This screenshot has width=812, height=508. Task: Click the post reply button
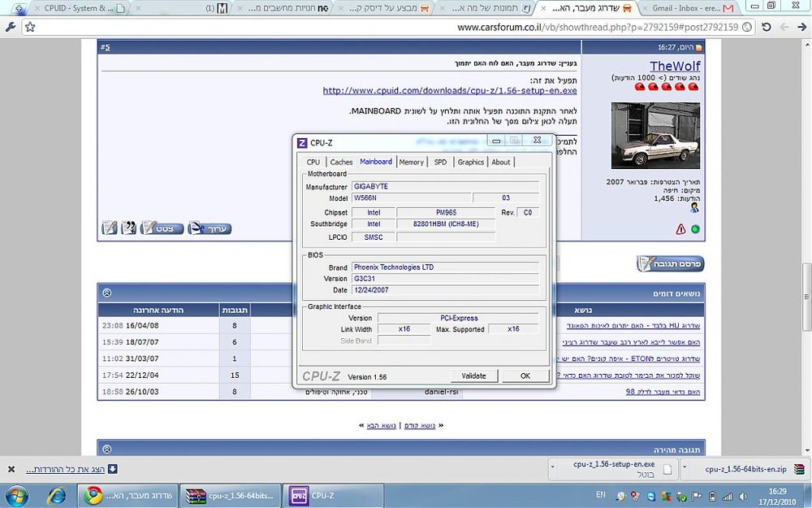pyautogui.click(x=670, y=263)
